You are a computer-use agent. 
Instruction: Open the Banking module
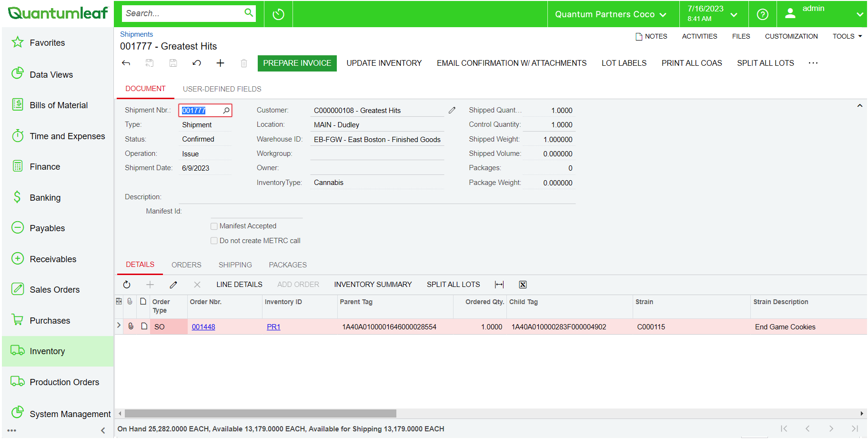click(x=45, y=198)
